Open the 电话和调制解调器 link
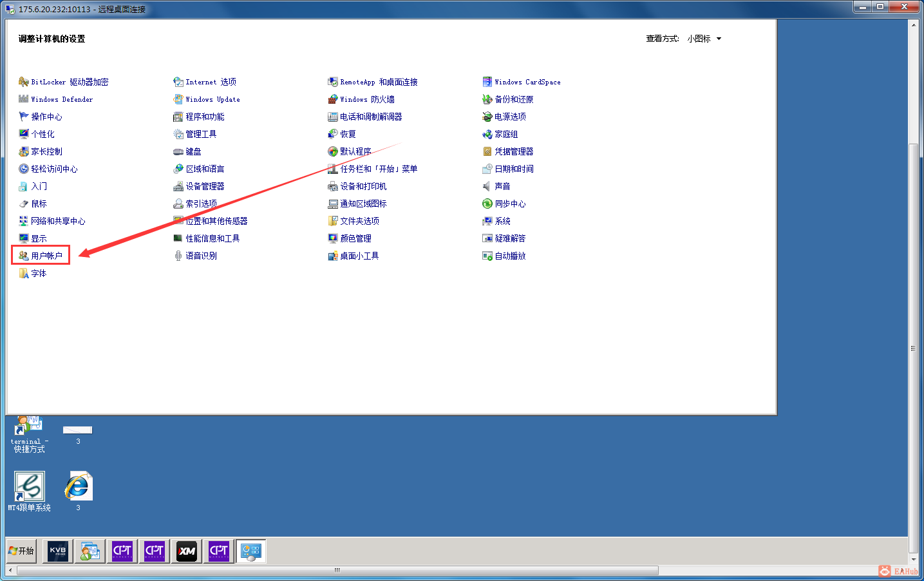The width and height of the screenshot is (924, 581). click(372, 117)
